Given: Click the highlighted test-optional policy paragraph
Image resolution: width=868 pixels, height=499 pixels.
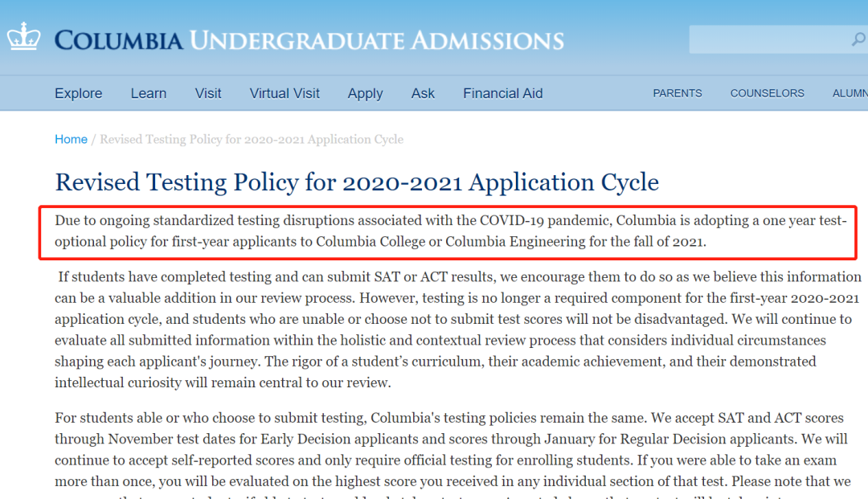Looking at the screenshot, I should click(450, 230).
